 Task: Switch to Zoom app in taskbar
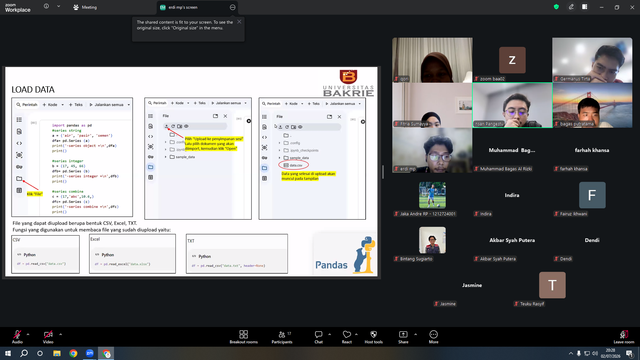pyautogui.click(x=90, y=353)
